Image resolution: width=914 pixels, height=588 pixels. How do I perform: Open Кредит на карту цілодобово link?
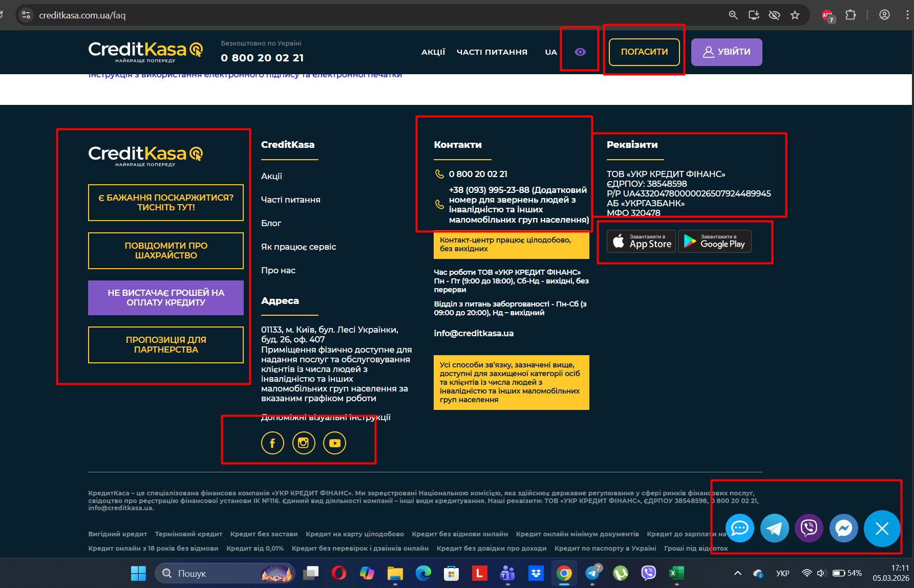[355, 534]
